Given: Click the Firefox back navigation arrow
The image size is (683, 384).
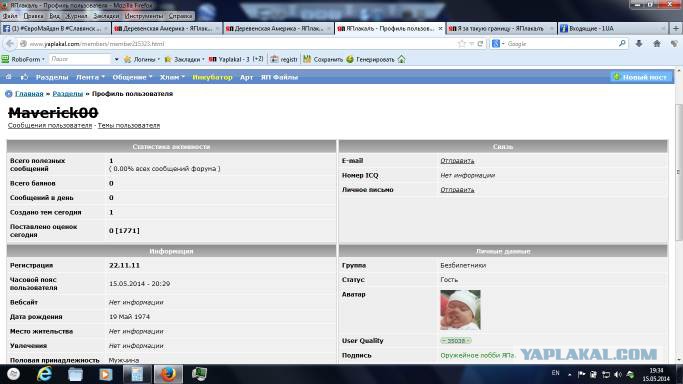Looking at the screenshot, I should tap(10, 44).
